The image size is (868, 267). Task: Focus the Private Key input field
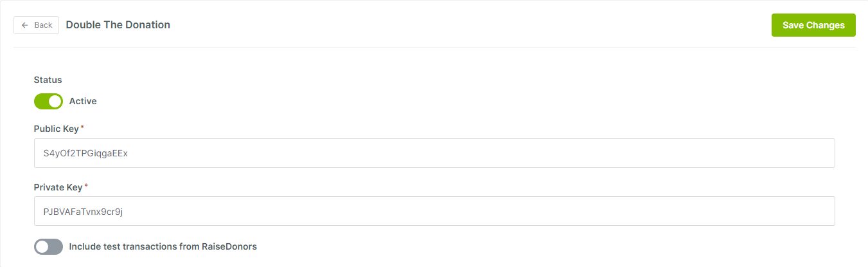pyautogui.click(x=434, y=211)
